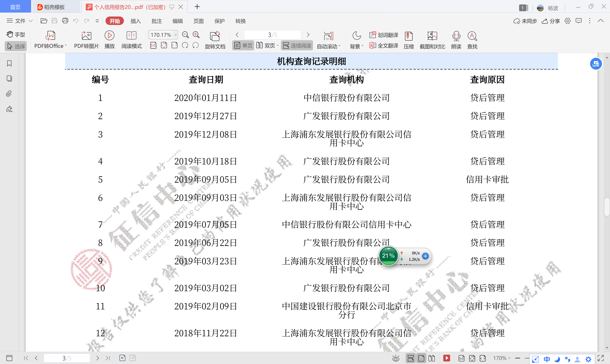
Task: Switch to 开始 ribbon tab
Action: pyautogui.click(x=115, y=21)
